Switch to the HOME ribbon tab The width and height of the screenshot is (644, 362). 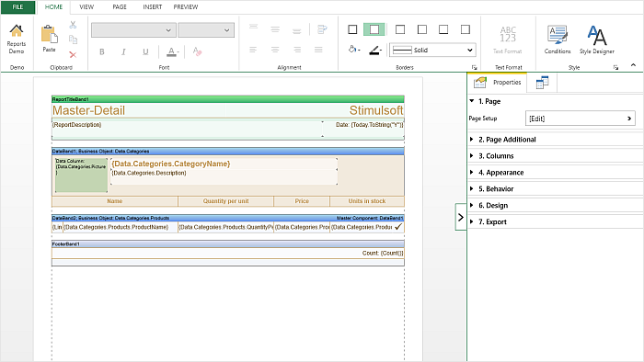click(53, 7)
